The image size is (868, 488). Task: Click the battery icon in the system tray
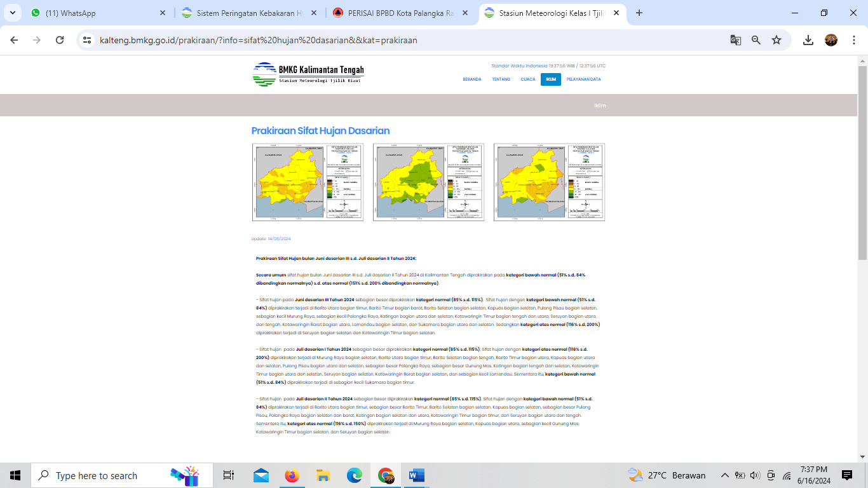coord(740,475)
